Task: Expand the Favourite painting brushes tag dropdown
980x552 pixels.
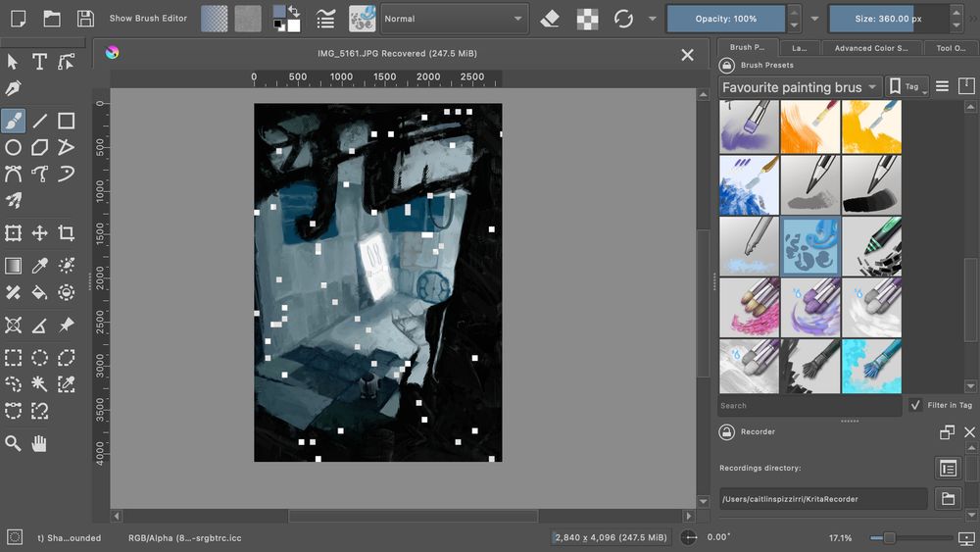Action: click(x=800, y=87)
